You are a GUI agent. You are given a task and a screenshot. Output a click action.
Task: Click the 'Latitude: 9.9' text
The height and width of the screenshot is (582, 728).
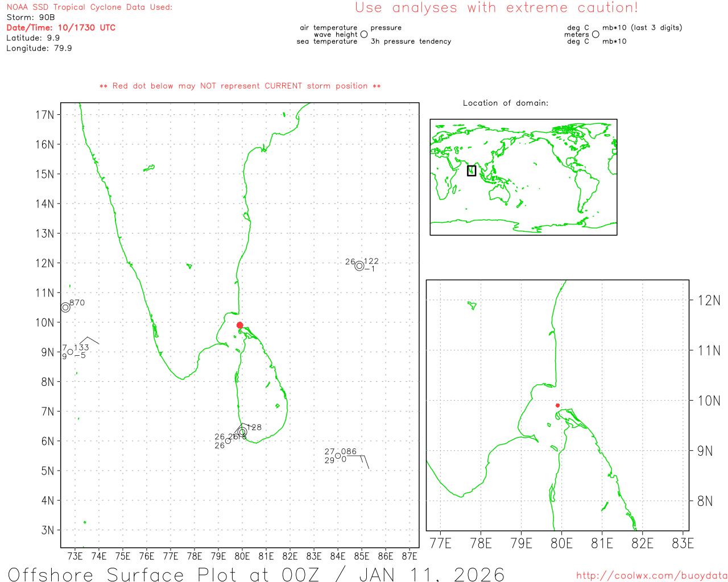point(33,38)
